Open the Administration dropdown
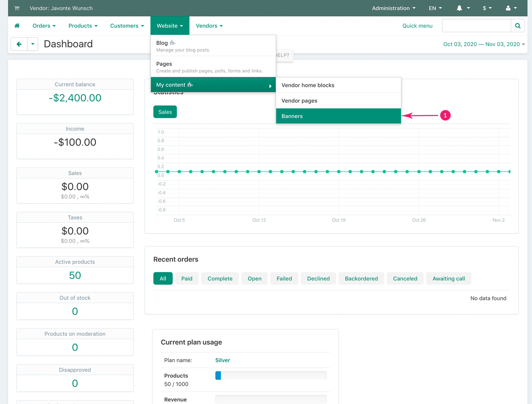Screen dimensions: 532x404 pyautogui.click(x=393, y=8)
